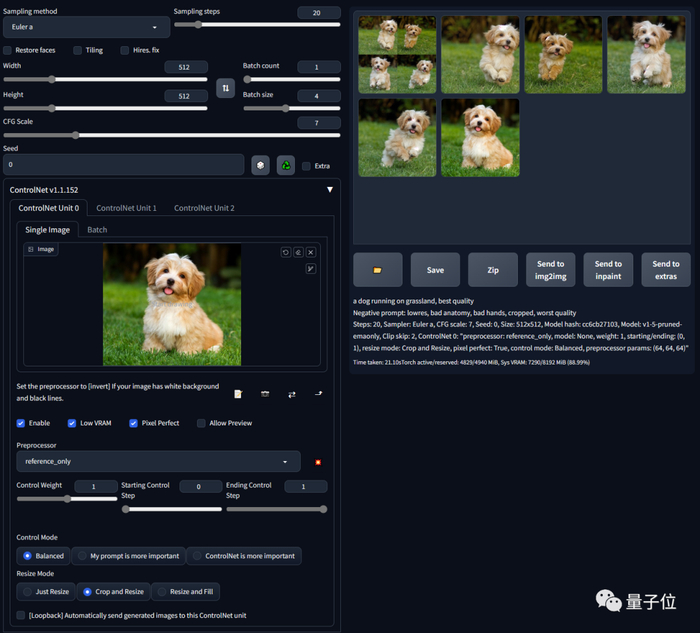
Task: Click the Width value box 512
Action: tap(186, 67)
